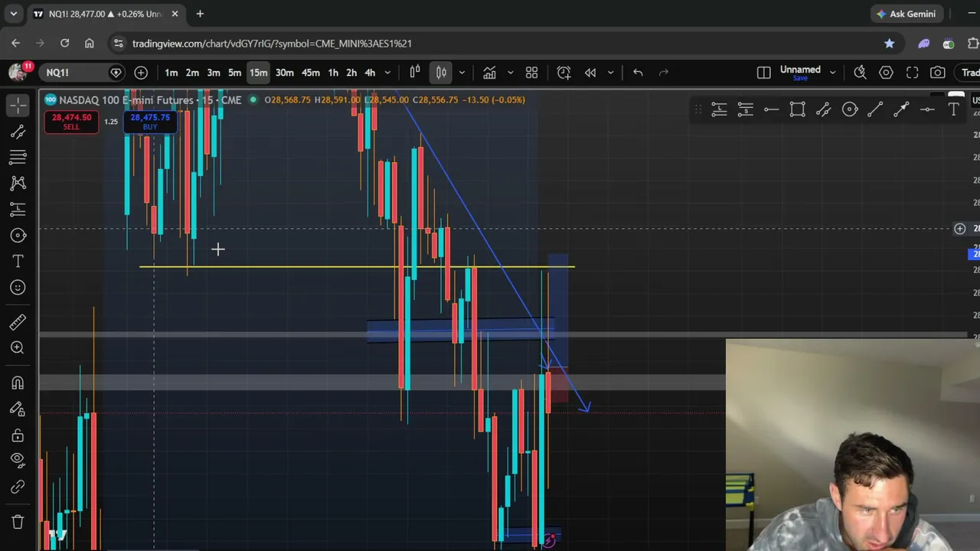The image size is (980, 551).
Task: Select the text annotation tool in sidebar
Action: (x=18, y=262)
